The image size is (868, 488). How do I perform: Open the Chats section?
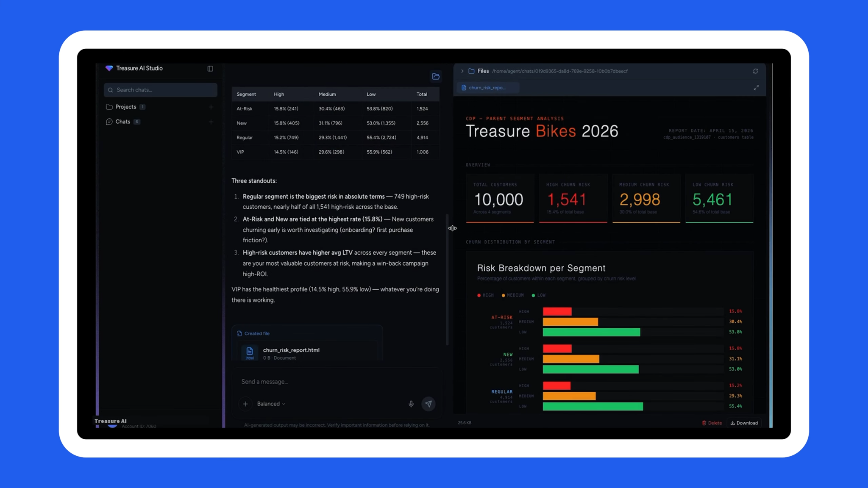(123, 122)
